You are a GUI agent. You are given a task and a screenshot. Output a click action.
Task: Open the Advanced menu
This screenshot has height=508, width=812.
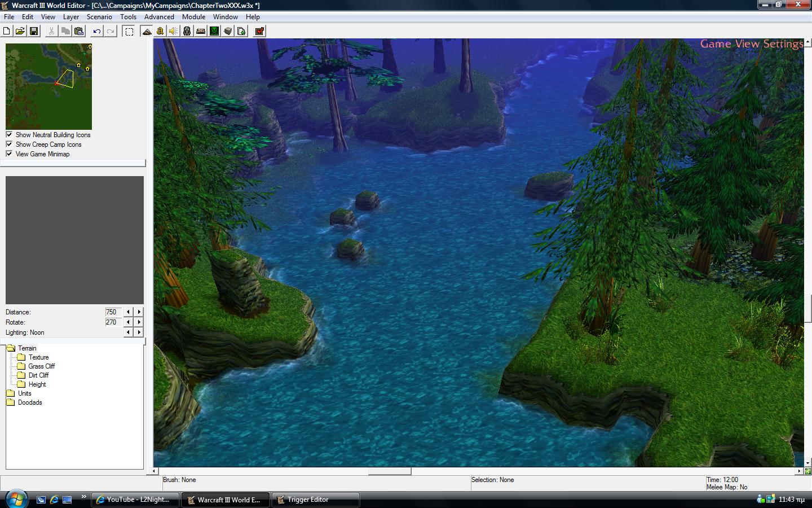coord(159,16)
